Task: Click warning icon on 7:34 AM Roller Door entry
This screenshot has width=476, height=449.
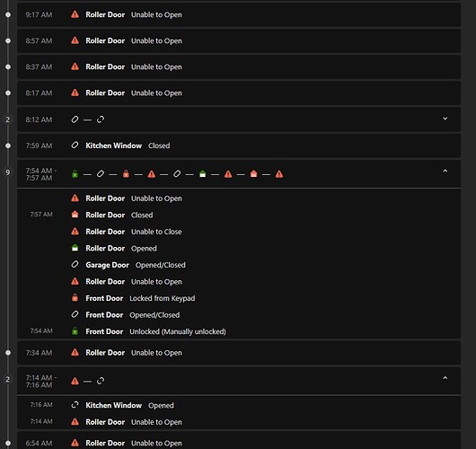Action: point(75,352)
